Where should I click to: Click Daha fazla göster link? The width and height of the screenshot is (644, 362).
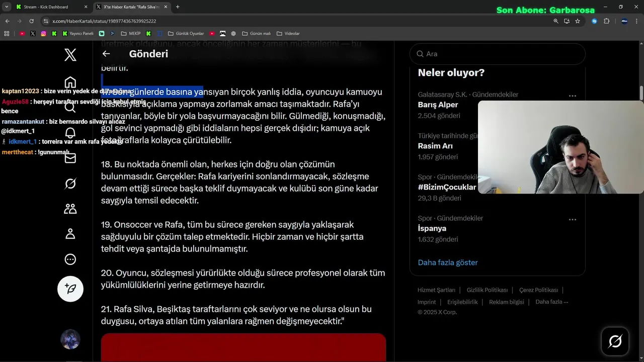point(448,262)
